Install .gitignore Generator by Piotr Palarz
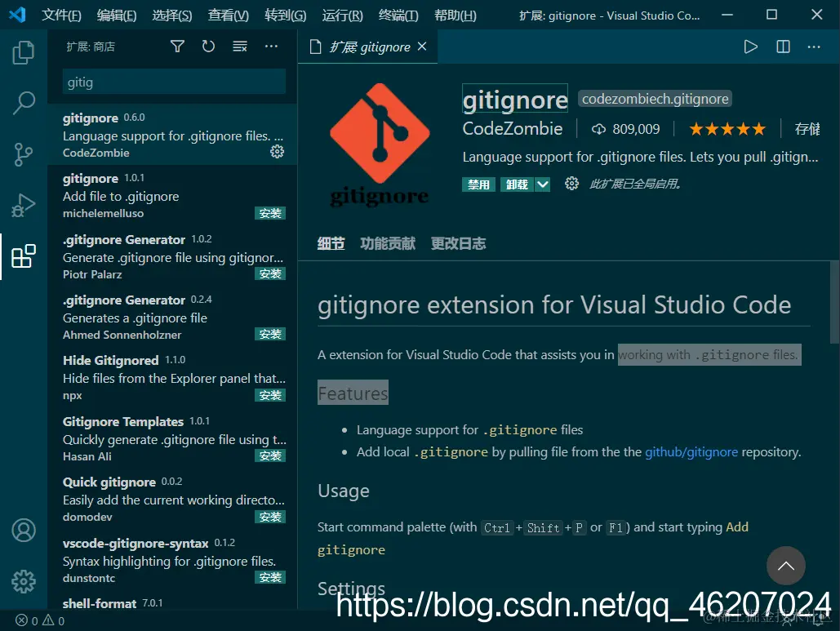The image size is (840, 631). [x=270, y=273]
